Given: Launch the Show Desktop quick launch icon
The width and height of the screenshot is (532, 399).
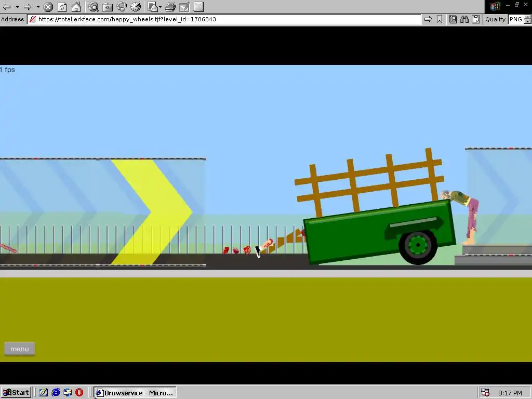Looking at the screenshot, I should 44,393.
